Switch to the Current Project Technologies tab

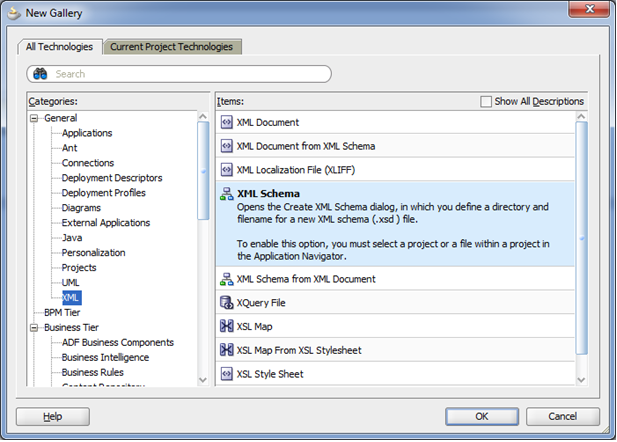[x=172, y=47]
